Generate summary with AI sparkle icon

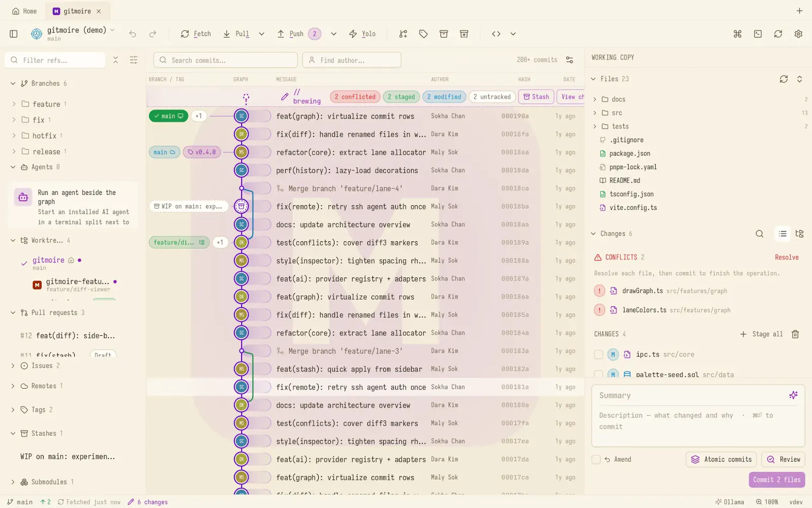(x=793, y=395)
